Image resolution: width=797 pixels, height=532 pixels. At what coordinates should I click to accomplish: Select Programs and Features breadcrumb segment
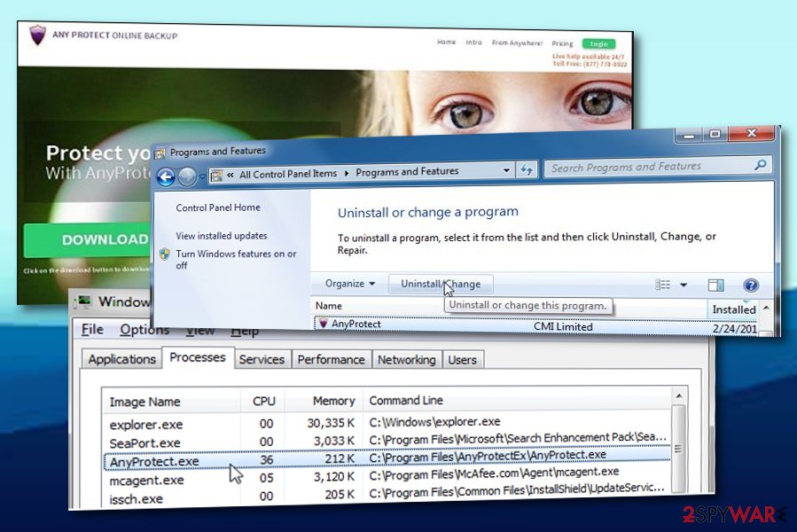[x=407, y=172]
